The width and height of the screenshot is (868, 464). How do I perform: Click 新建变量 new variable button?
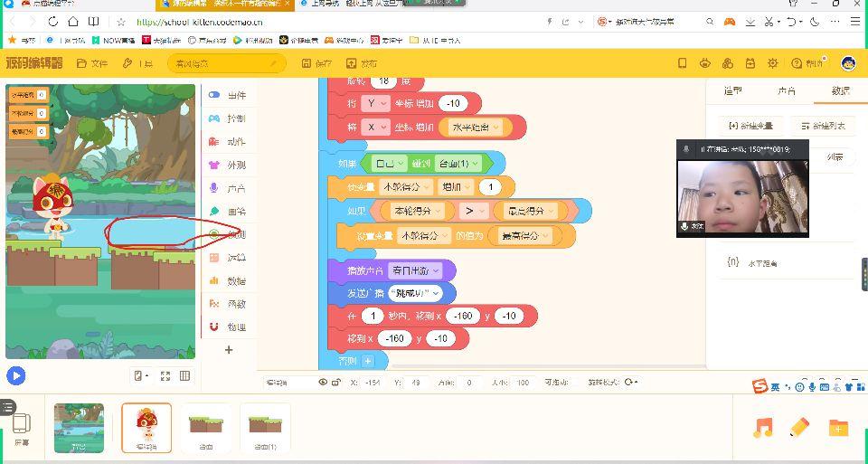[x=750, y=126]
